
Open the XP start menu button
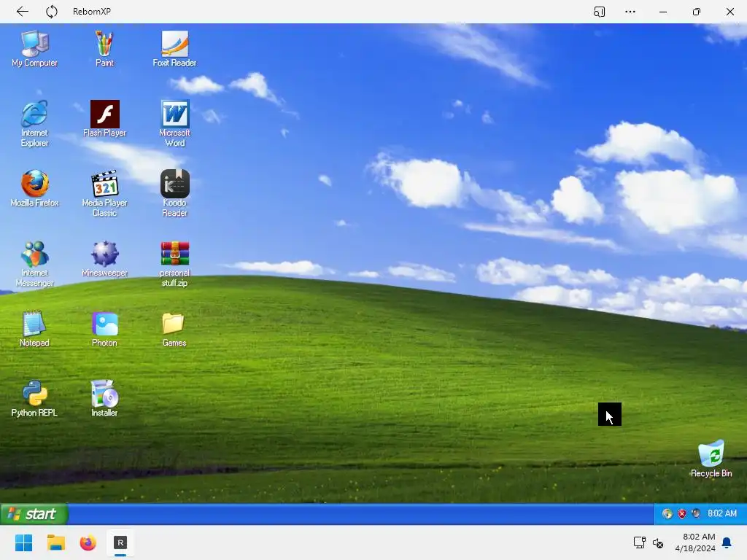34,514
